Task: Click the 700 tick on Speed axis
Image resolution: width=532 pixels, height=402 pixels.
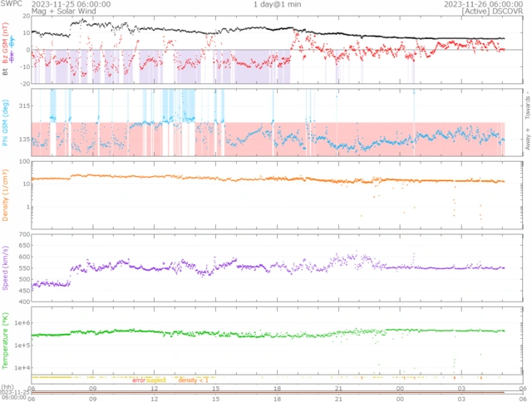Action: coord(24,234)
